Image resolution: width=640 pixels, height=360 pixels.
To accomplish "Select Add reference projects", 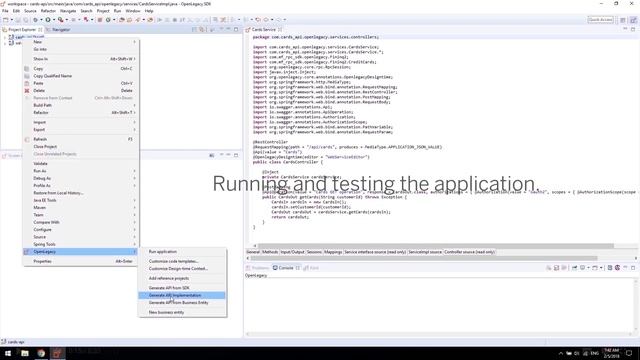I will pos(182,278).
